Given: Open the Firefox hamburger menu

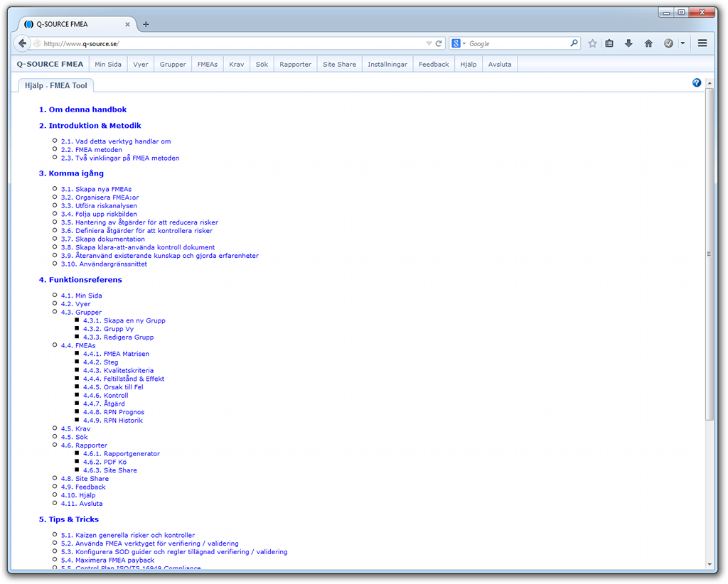Looking at the screenshot, I should point(702,43).
